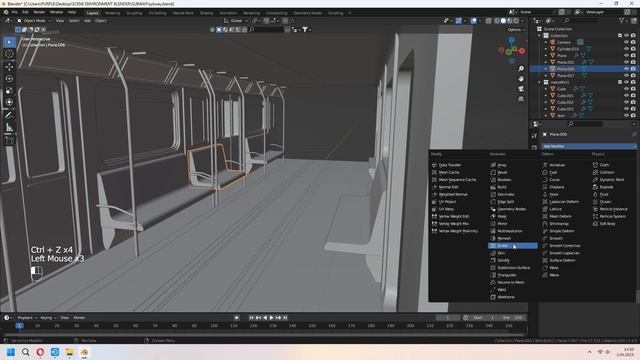The width and height of the screenshot is (640, 360).
Task: Activate the Select Box tool
Action: (9, 42)
